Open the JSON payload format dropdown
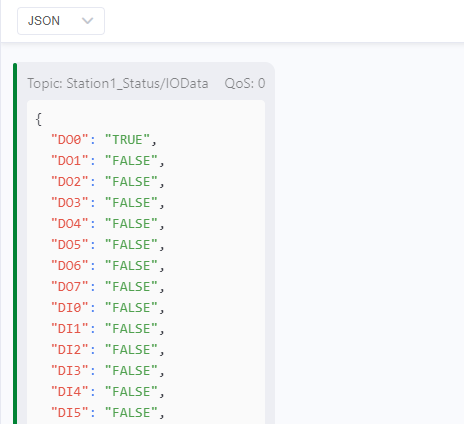 click(61, 21)
